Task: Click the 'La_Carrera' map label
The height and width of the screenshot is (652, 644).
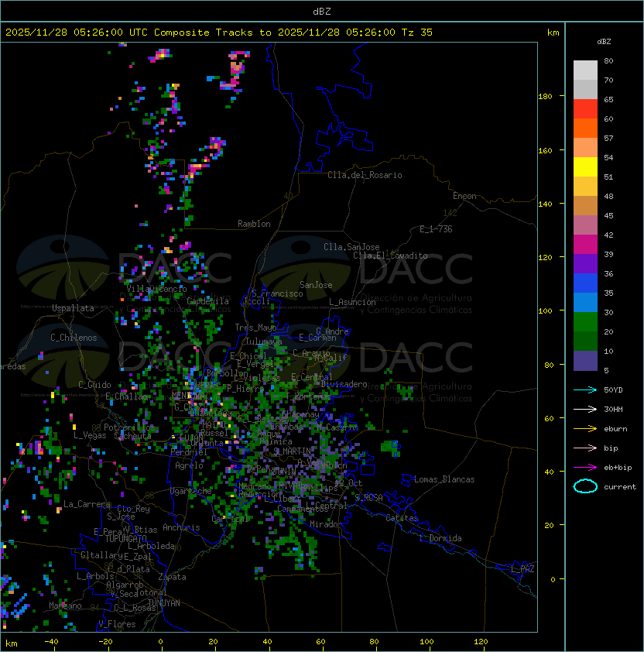Action: pyautogui.click(x=87, y=504)
